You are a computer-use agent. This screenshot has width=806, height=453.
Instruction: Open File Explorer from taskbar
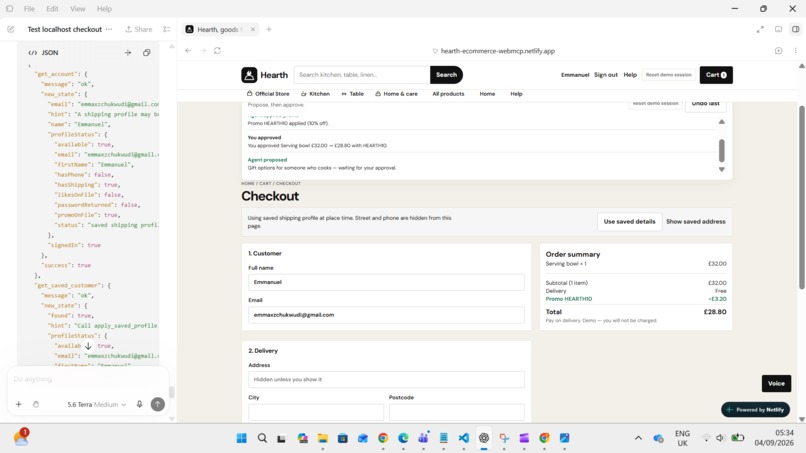click(322, 438)
